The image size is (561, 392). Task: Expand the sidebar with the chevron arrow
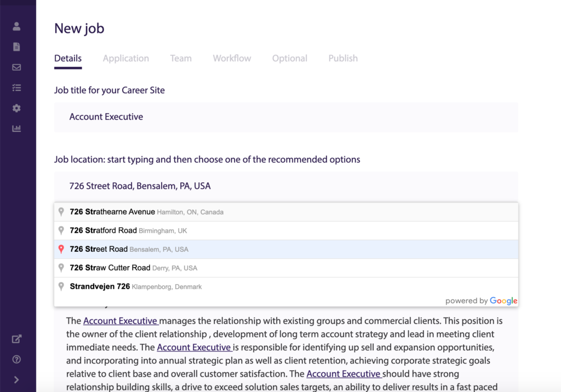point(16,380)
